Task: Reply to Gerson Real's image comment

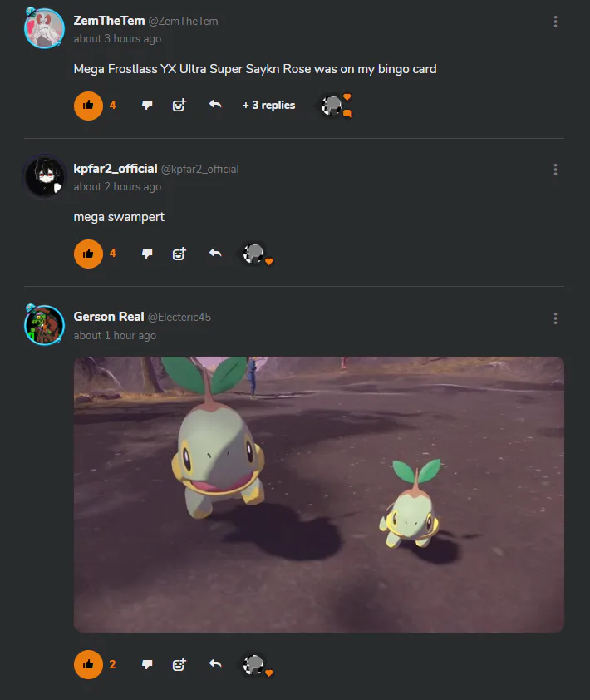Action: 215,664
